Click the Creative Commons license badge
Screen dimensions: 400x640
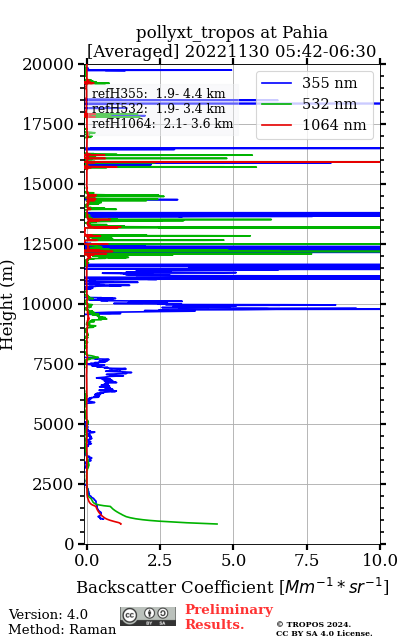click(x=148, y=616)
